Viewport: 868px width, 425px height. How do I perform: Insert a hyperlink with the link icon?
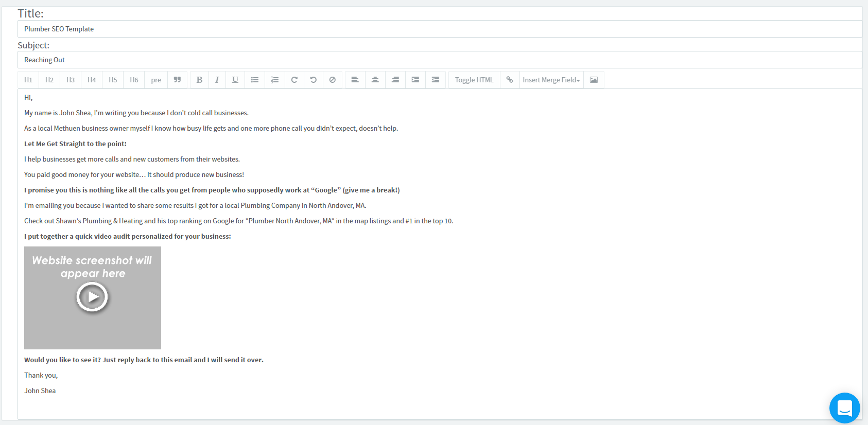coord(510,80)
